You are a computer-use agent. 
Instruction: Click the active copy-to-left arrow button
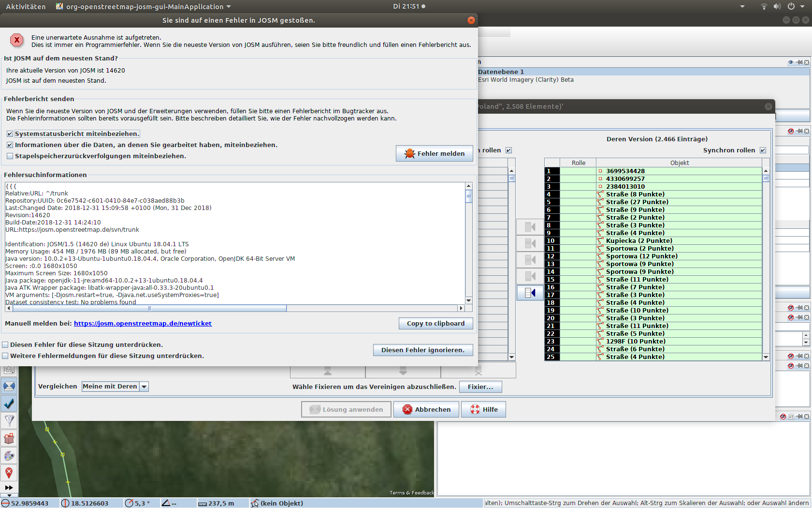530,293
